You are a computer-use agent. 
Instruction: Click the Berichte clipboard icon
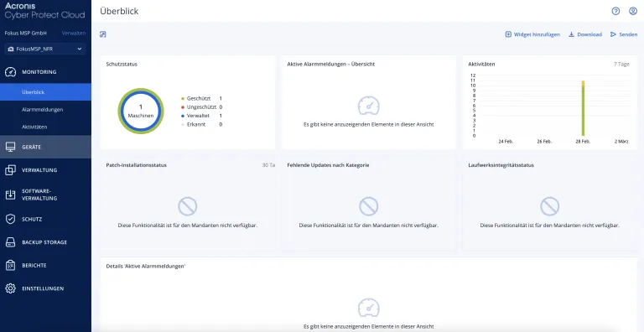pyautogui.click(x=10, y=266)
